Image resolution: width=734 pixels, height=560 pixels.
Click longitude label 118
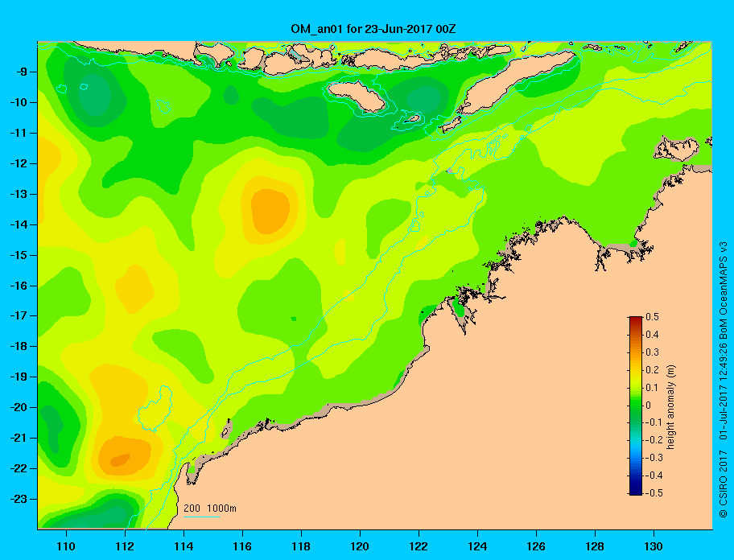pos(301,546)
